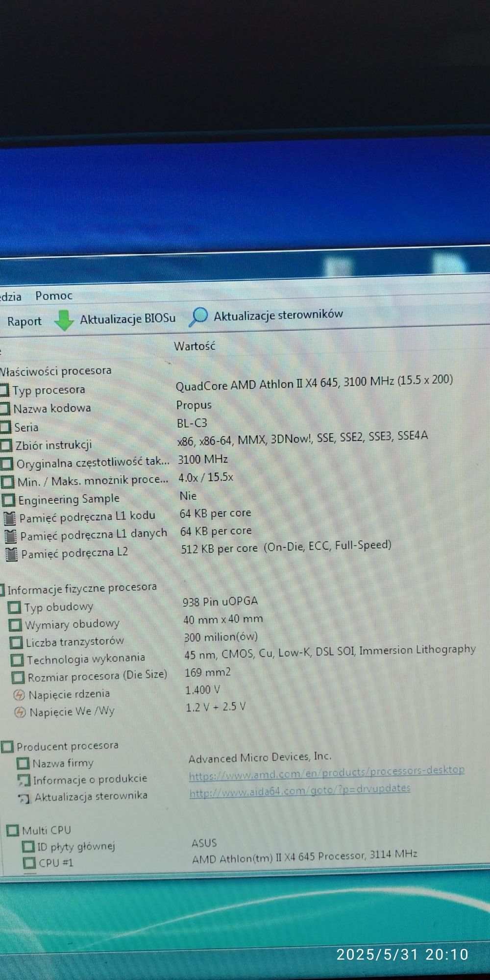Click the icon beside Engineering Sample
The image size is (490, 980).
tap(8, 500)
